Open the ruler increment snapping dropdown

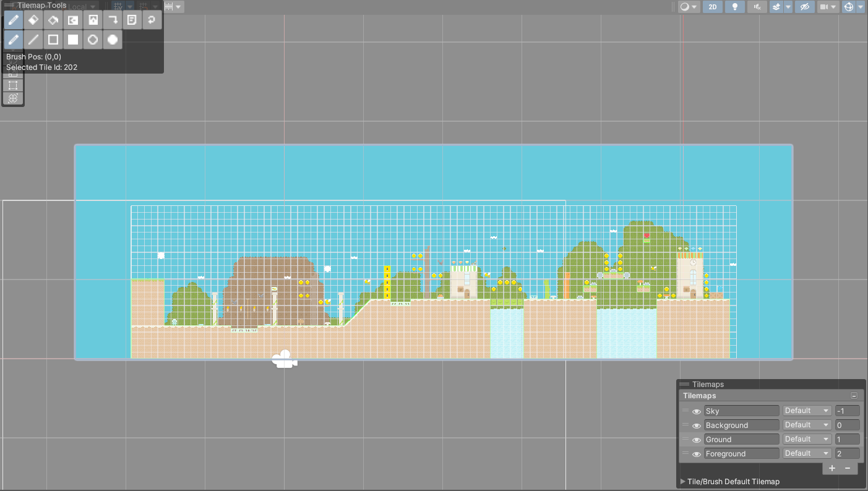click(173, 7)
